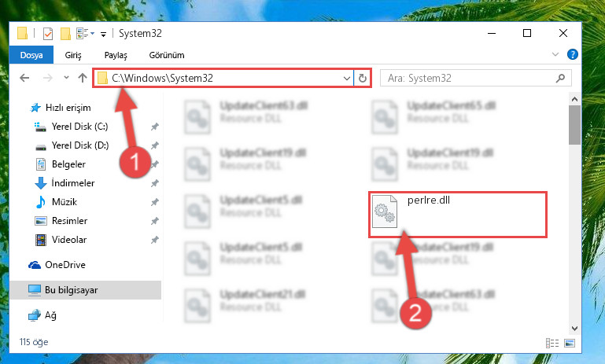605x364 pixels.
Task: Go back using the left arrow
Action: 24,79
